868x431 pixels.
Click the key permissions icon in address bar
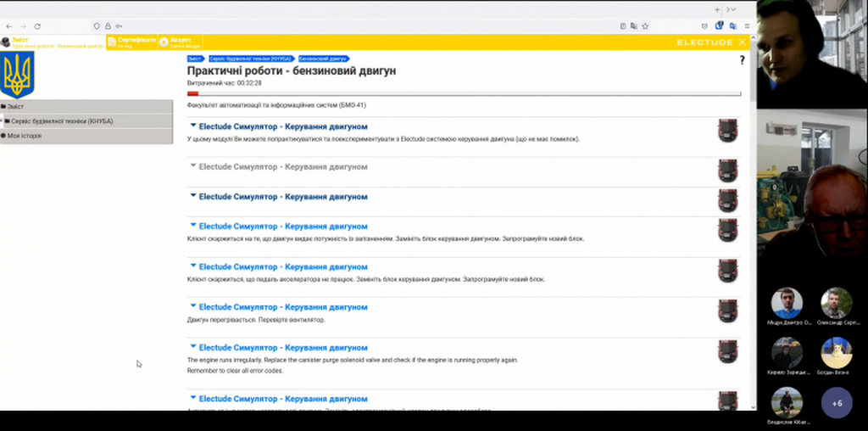(x=119, y=26)
